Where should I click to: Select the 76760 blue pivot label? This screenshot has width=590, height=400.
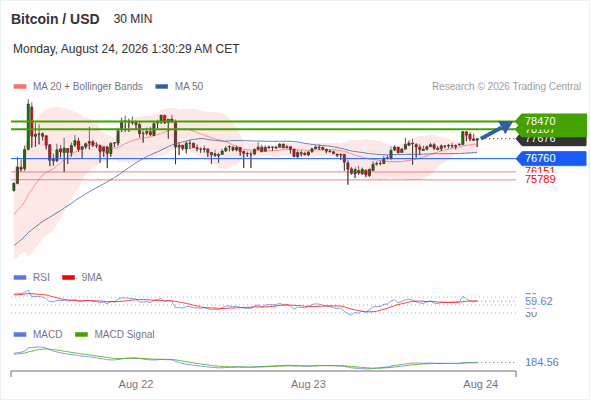coord(552,158)
